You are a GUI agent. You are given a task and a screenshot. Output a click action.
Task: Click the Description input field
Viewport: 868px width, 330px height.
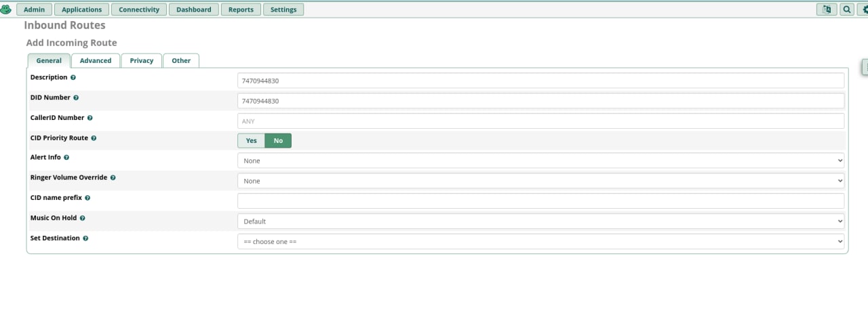(x=540, y=81)
